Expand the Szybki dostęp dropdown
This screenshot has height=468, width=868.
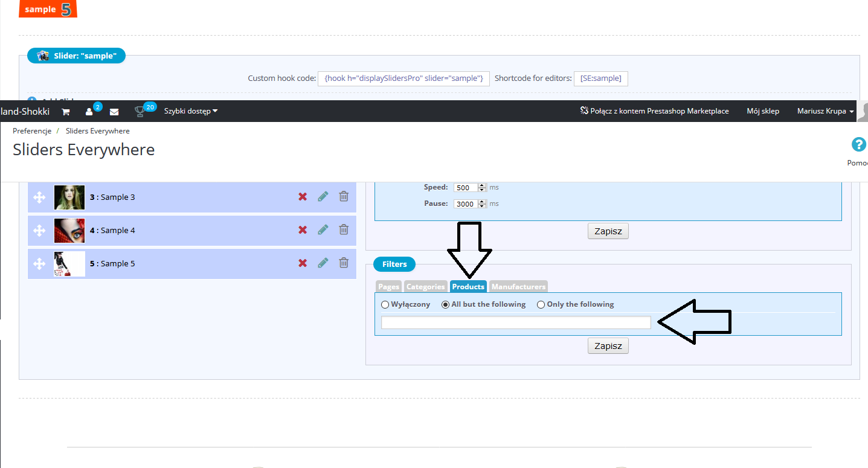coord(191,111)
